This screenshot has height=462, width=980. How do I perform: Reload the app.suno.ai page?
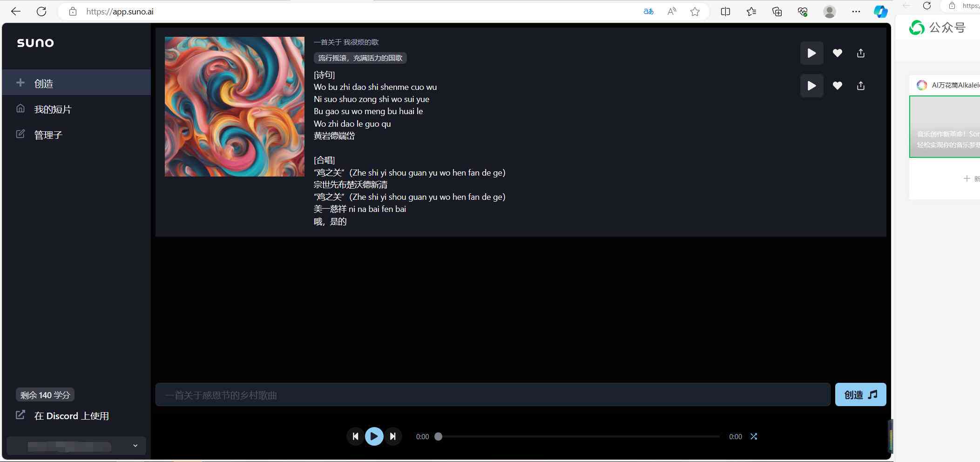tap(41, 12)
